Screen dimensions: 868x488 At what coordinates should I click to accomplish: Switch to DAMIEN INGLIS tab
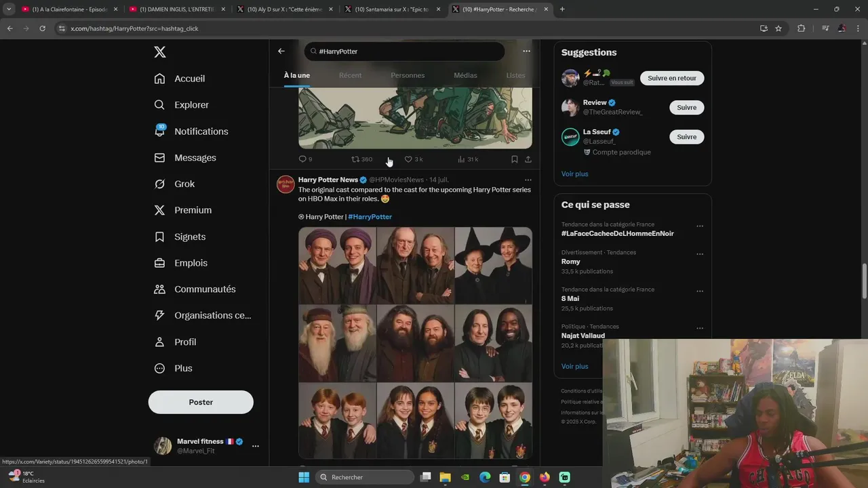[176, 9]
